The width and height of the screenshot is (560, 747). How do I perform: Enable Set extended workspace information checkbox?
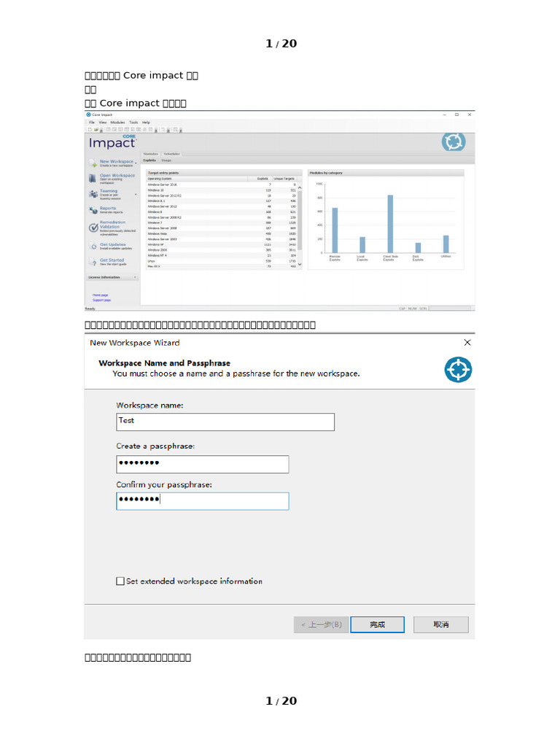(120, 581)
